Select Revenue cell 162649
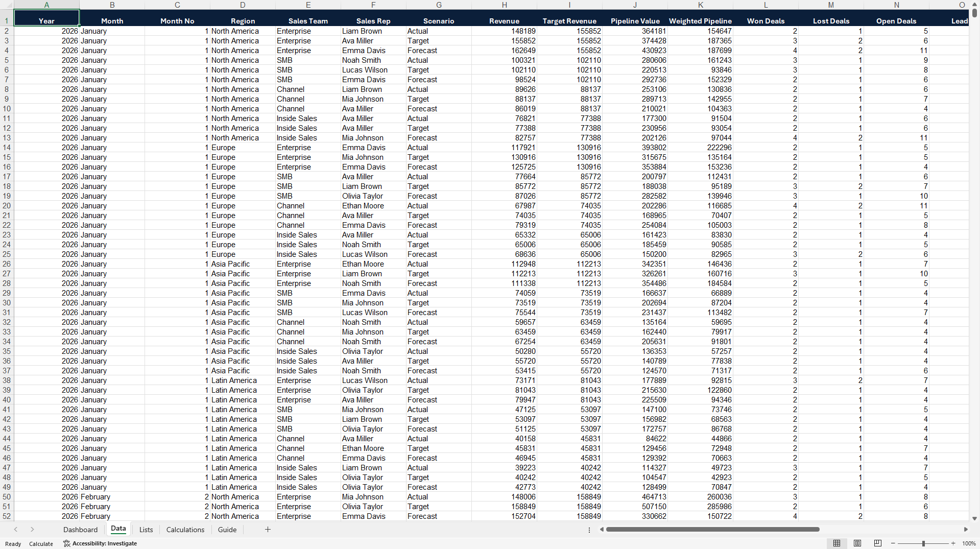 [x=504, y=51]
